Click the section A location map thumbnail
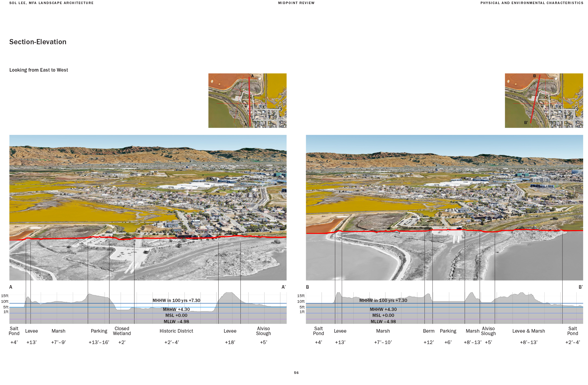Screen dimensions: 588x385 [x=247, y=100]
